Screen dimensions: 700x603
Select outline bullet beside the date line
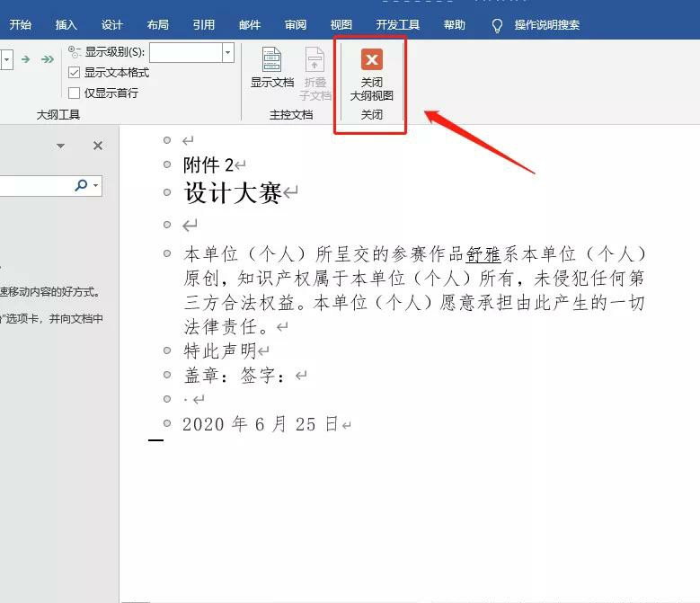click(x=167, y=423)
